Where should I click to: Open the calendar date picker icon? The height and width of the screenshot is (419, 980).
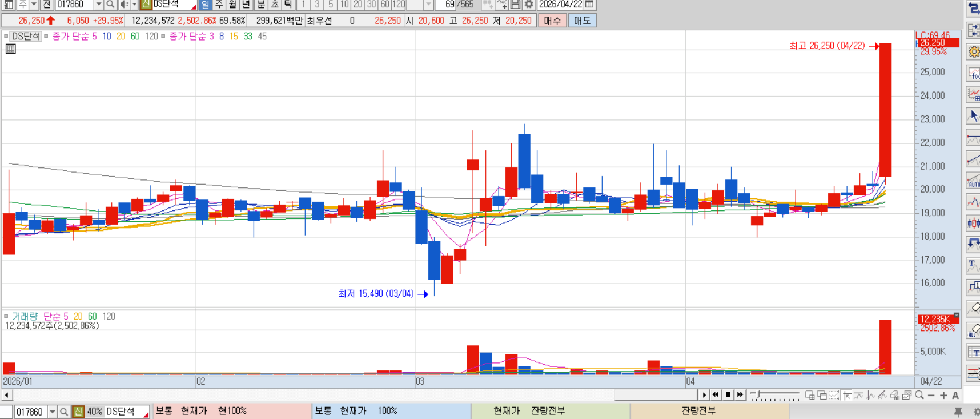pyautogui.click(x=589, y=5)
